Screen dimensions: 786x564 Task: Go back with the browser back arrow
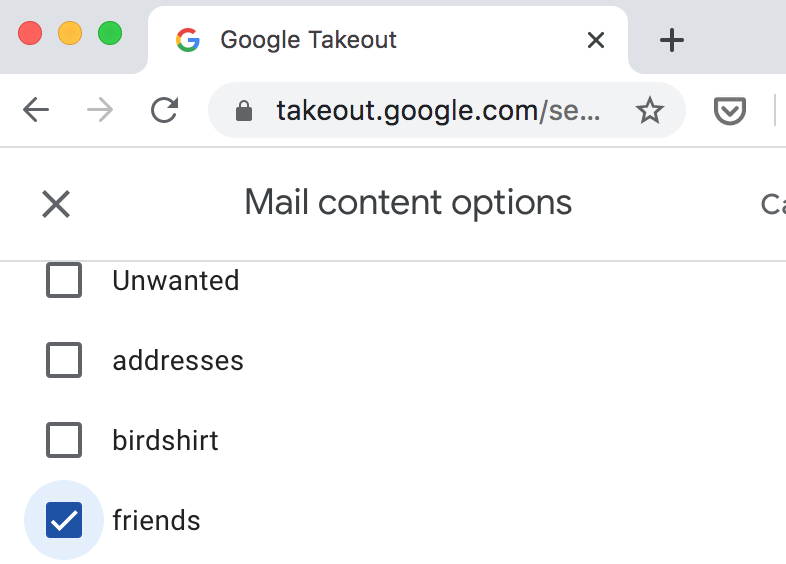pos(36,110)
